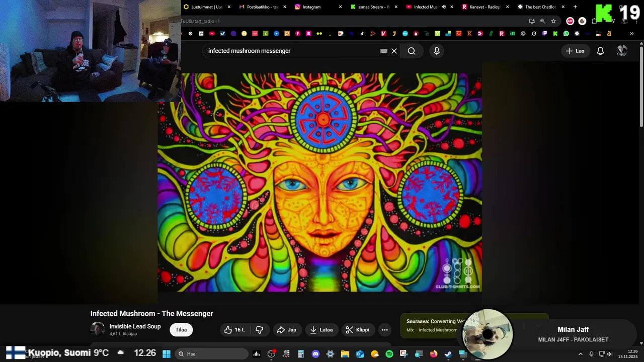644x362 pixels.
Task: Open Steam from the taskbar
Action: point(448,354)
